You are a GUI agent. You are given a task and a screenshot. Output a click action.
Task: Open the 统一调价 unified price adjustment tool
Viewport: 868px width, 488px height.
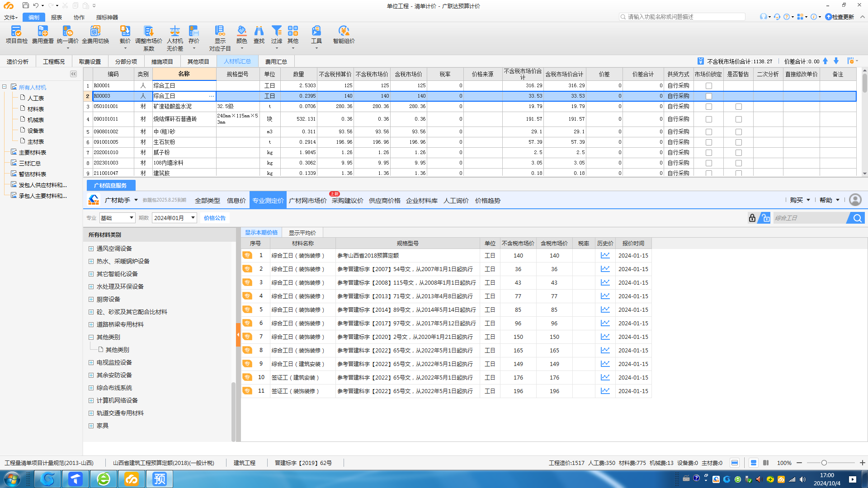point(68,35)
